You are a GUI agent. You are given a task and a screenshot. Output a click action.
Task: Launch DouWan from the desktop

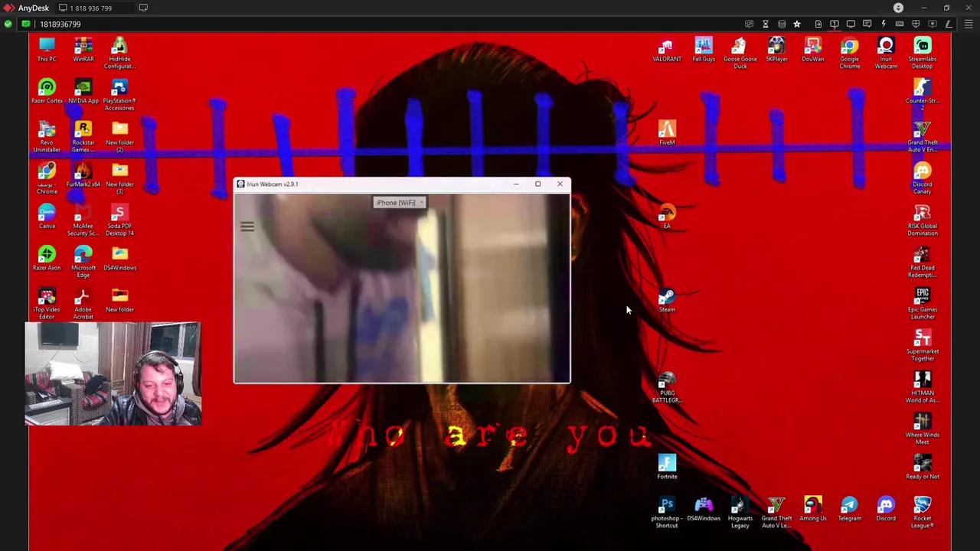click(x=813, y=50)
